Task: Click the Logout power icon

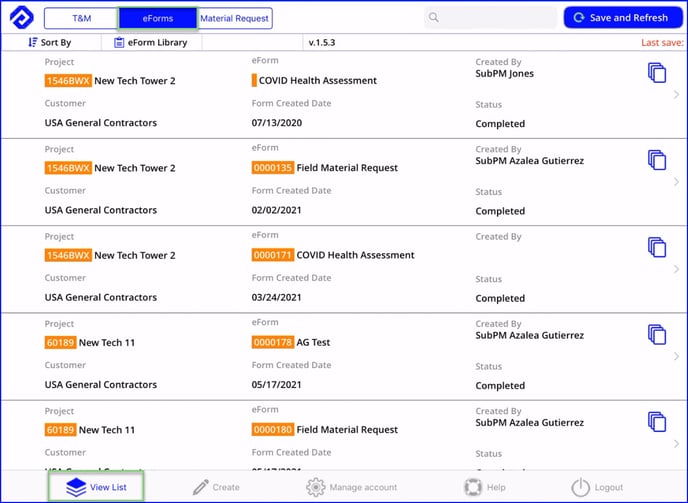Action: pos(580,487)
